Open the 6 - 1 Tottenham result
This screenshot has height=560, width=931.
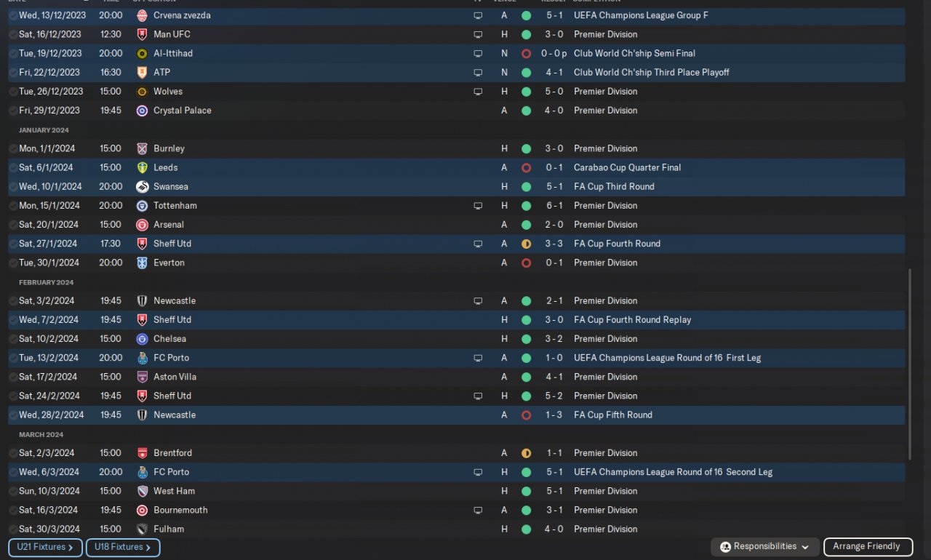pyautogui.click(x=551, y=206)
